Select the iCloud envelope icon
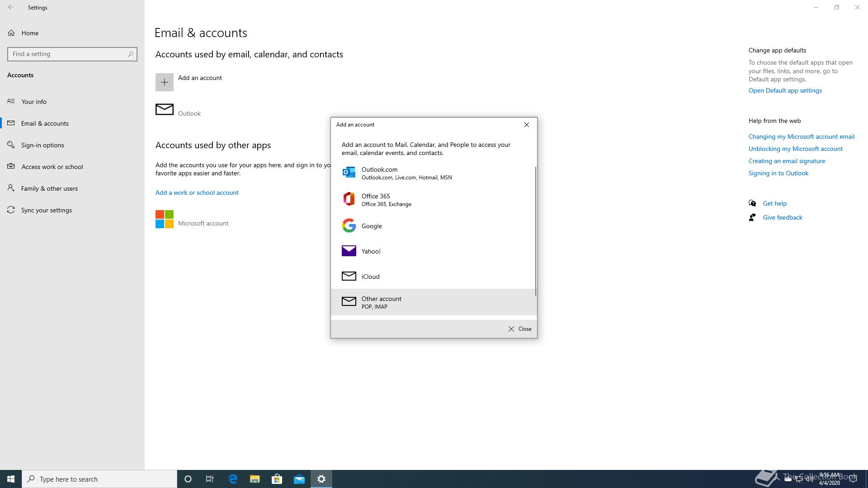Image resolution: width=868 pixels, height=488 pixels. (x=349, y=276)
